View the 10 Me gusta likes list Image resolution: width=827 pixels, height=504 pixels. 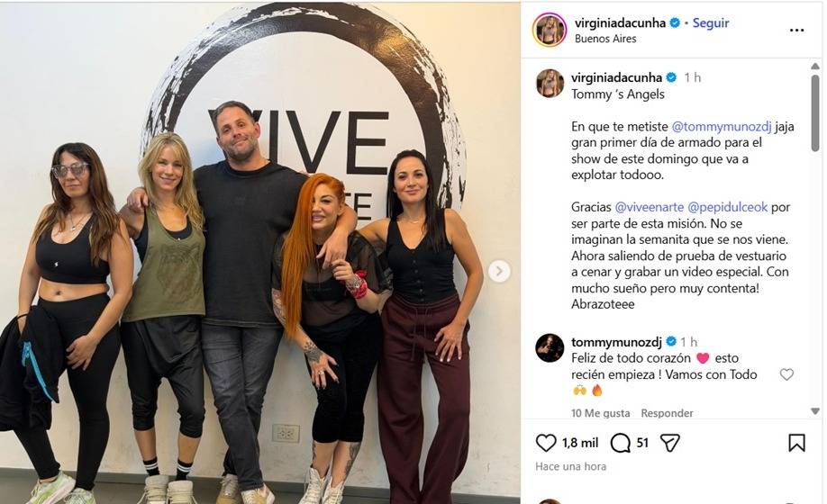click(x=600, y=413)
